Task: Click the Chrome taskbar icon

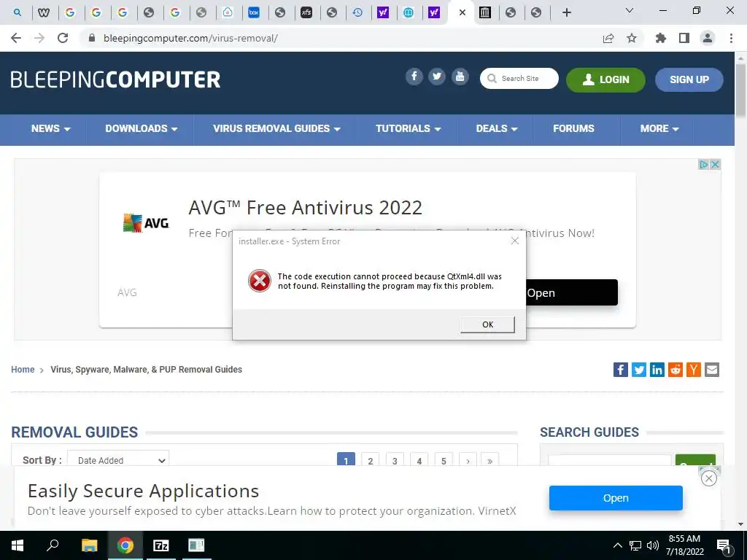Action: (x=125, y=545)
